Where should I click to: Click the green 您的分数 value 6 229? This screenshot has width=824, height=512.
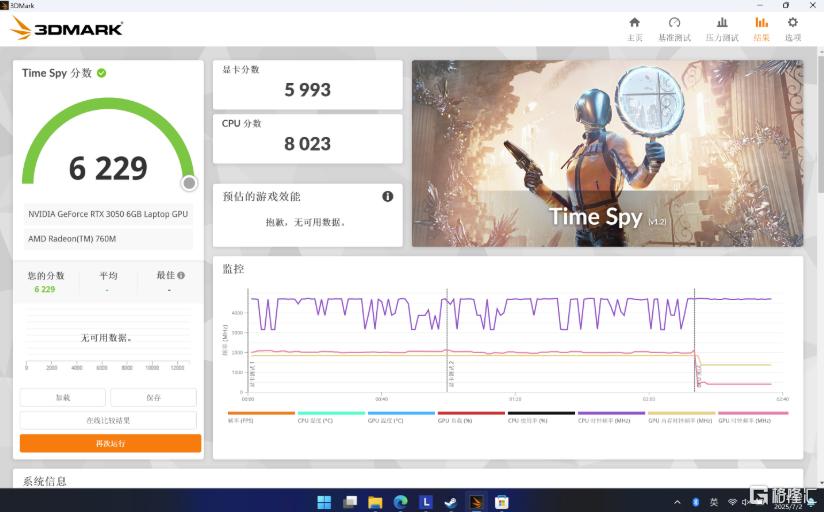45,289
